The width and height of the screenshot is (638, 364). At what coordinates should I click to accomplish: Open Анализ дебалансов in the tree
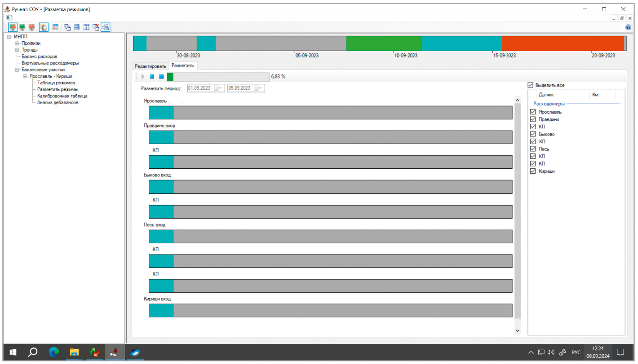point(58,103)
